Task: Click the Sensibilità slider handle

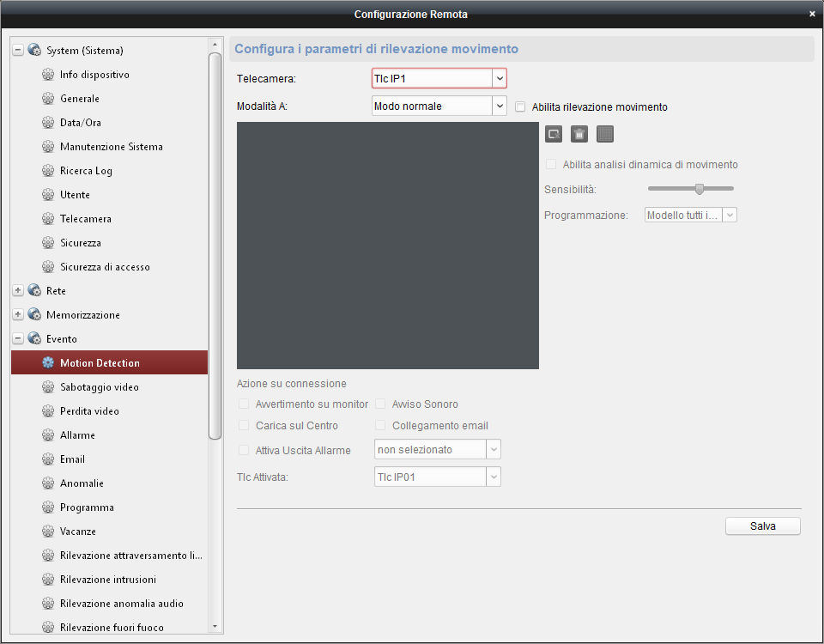Action: coord(700,189)
